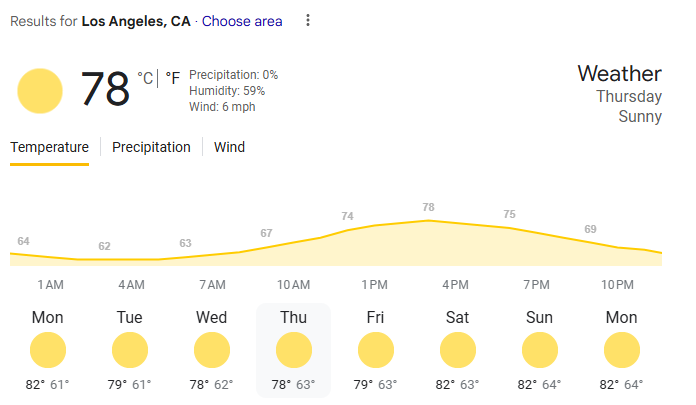Click the last Mon day label
Viewport: 696px width, 405px height.
coord(622,318)
